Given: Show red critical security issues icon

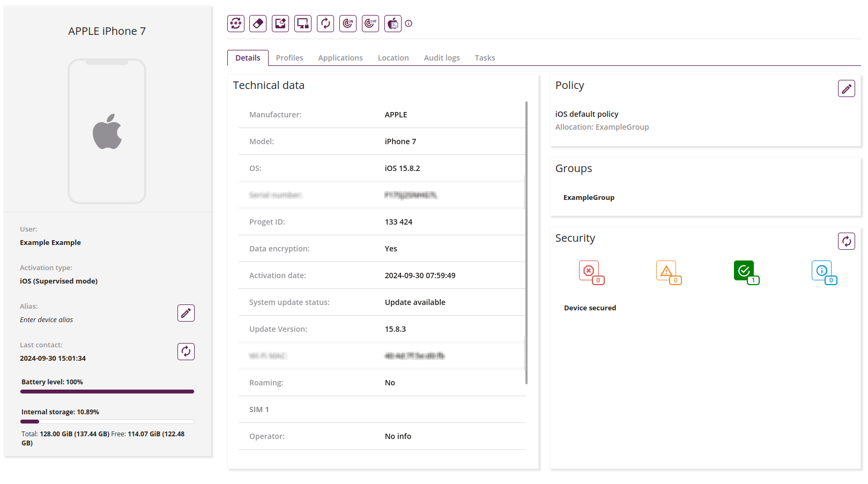Looking at the screenshot, I should coord(591,272).
